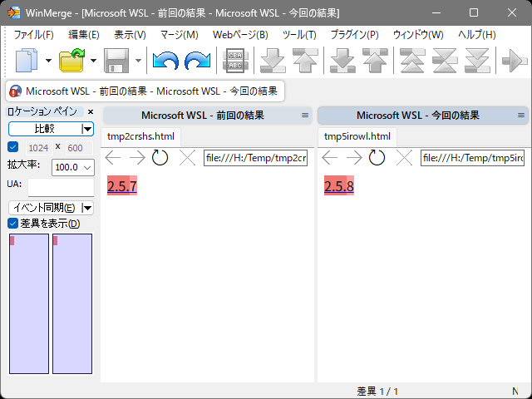Open the ツール(T) menu
This screenshot has height=399, width=532.
[x=299, y=35]
